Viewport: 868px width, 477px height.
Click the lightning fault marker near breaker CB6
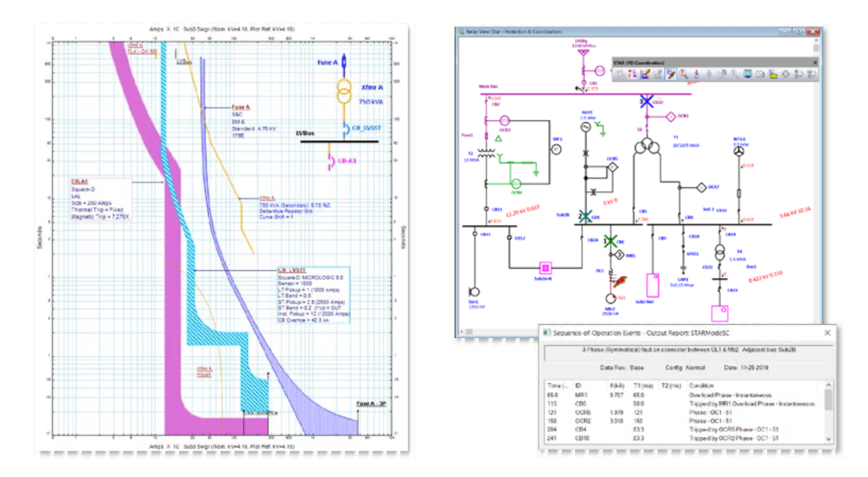click(620, 281)
